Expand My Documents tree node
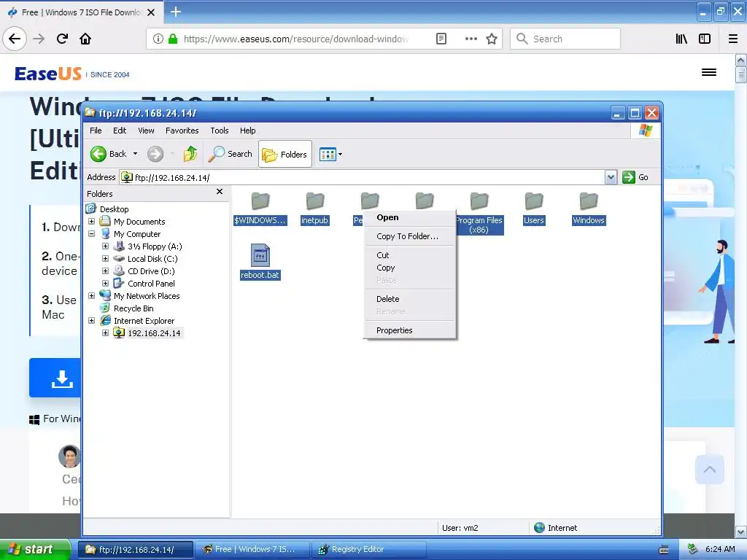 pos(91,222)
